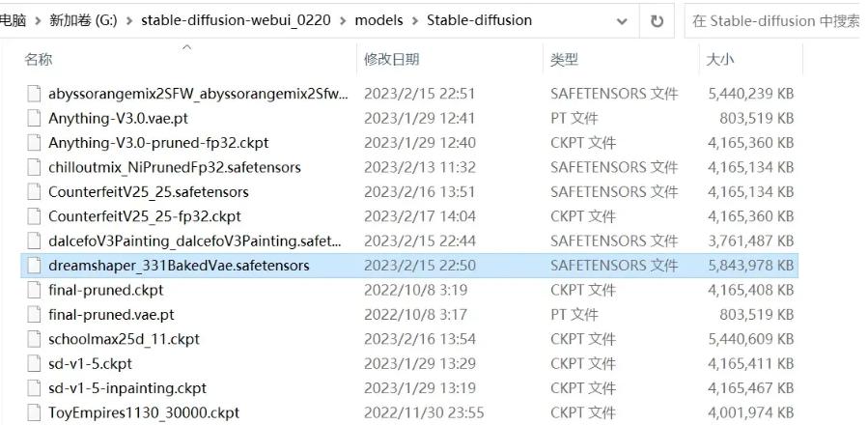
Task: Go to models folder in breadcrumb
Action: point(378,20)
